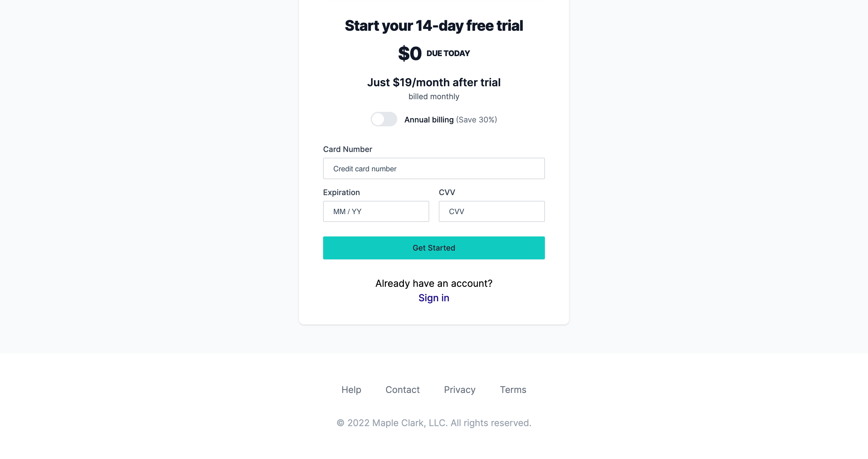Click the $0 DUE TODAY heading
The width and height of the screenshot is (868, 459).
point(434,52)
